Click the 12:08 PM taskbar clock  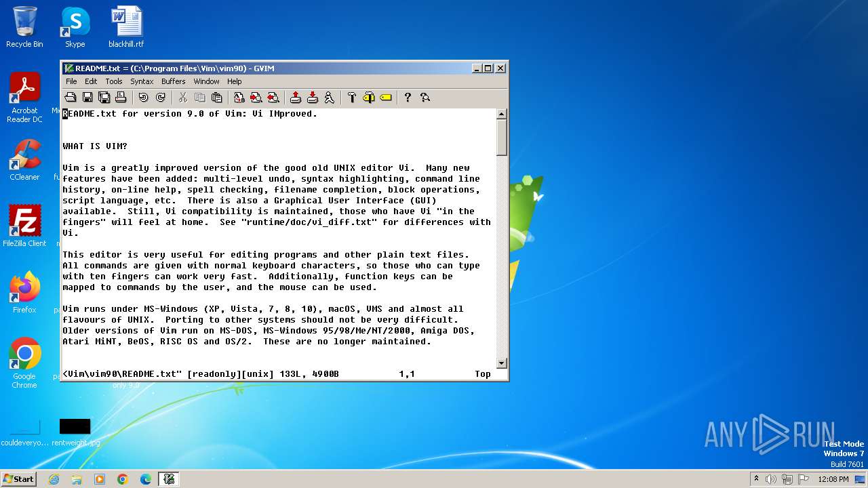pyautogui.click(x=835, y=479)
